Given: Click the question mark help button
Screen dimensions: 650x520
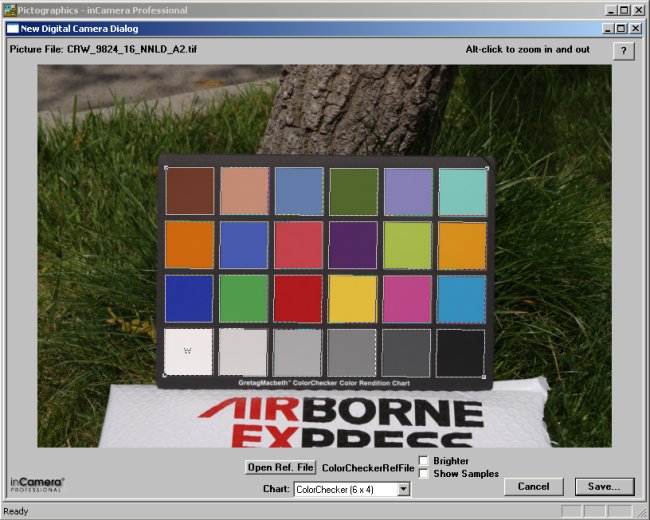Looking at the screenshot, I should [x=623, y=51].
